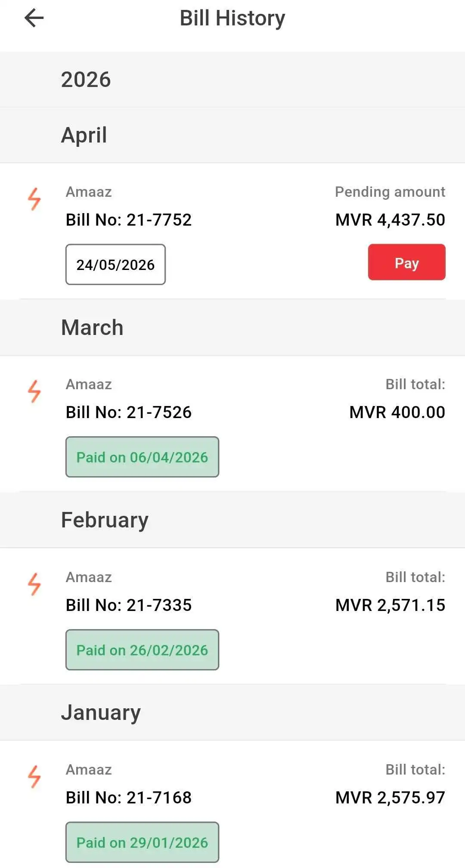The image size is (465, 868).
Task: Select the April month header
Action: pos(84,135)
